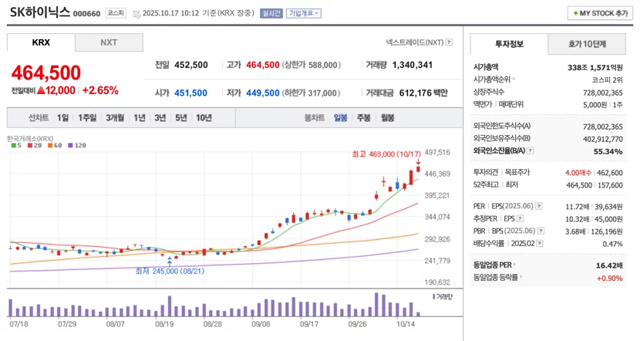Click the 최고 463,000 (10/17) marker on chart
Screen dimensions: 644x341
click(386, 154)
